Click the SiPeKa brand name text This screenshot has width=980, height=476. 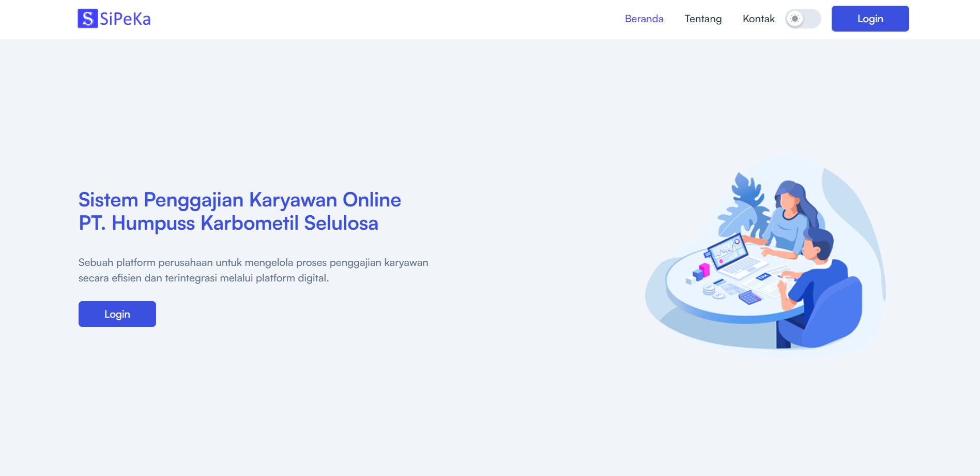click(x=126, y=18)
